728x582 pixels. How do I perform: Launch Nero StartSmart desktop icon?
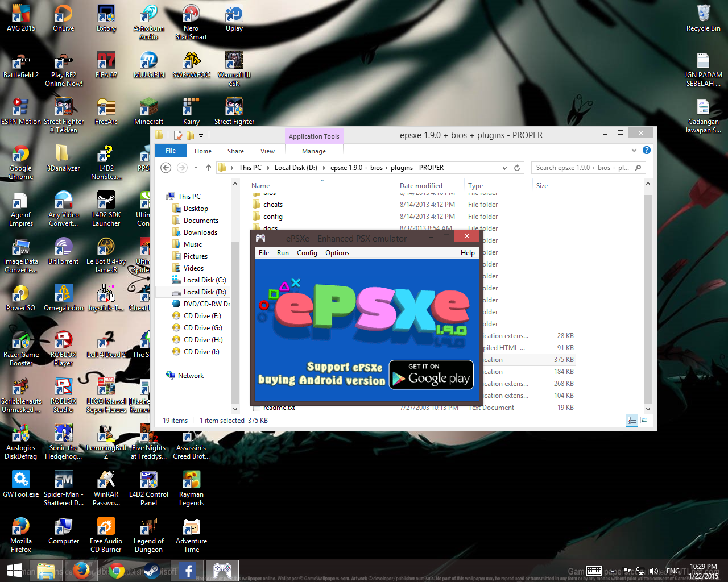coord(191,22)
